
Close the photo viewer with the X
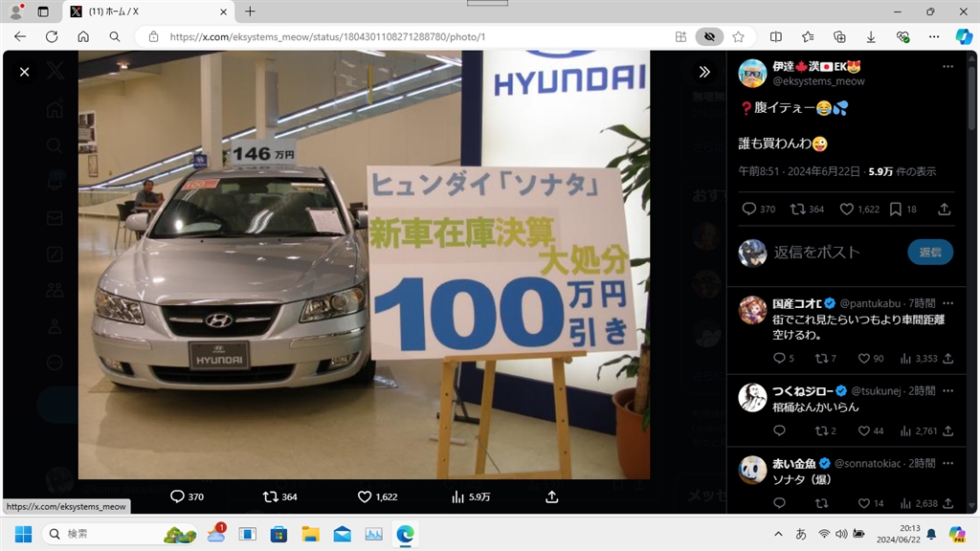[x=24, y=72]
